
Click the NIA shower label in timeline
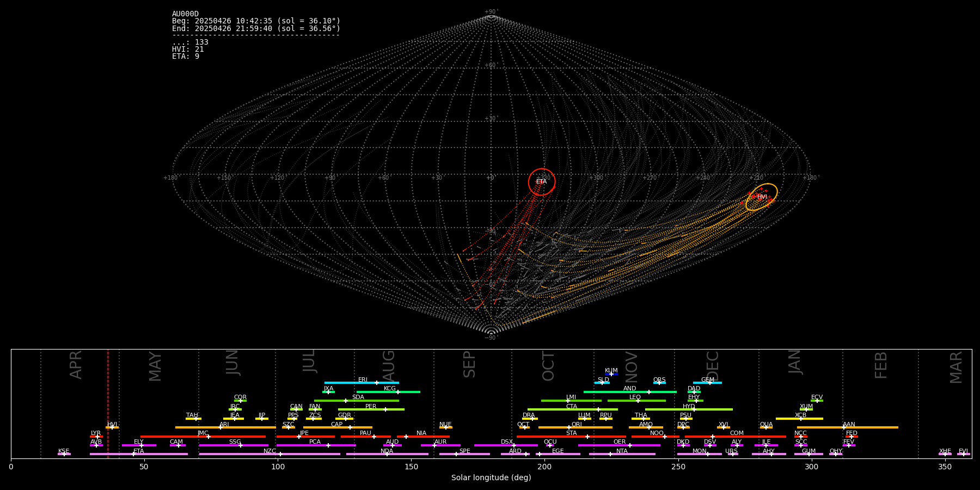point(421,433)
